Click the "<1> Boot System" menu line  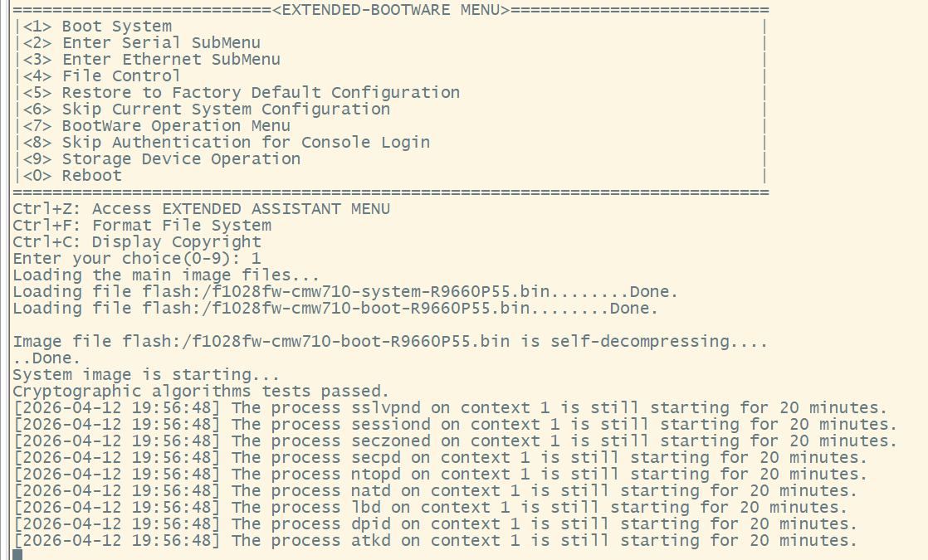coord(97,27)
